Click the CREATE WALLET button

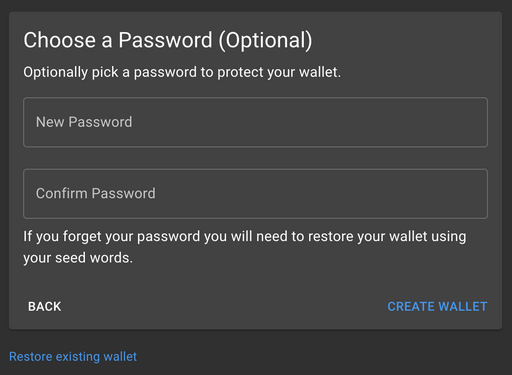(437, 307)
